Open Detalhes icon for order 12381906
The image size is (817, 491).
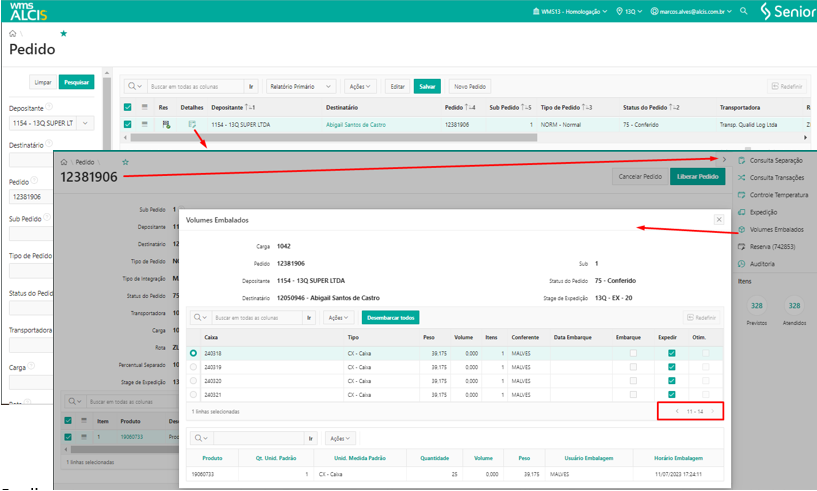click(192, 125)
